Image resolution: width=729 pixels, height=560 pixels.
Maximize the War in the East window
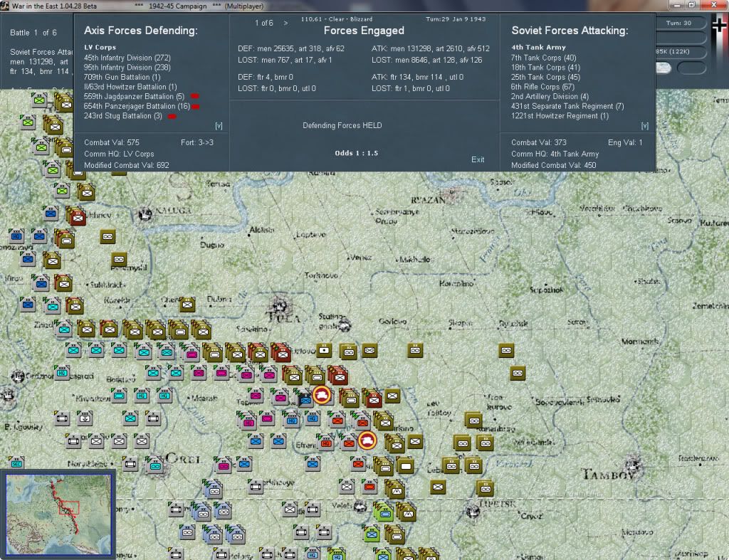(x=692, y=5)
